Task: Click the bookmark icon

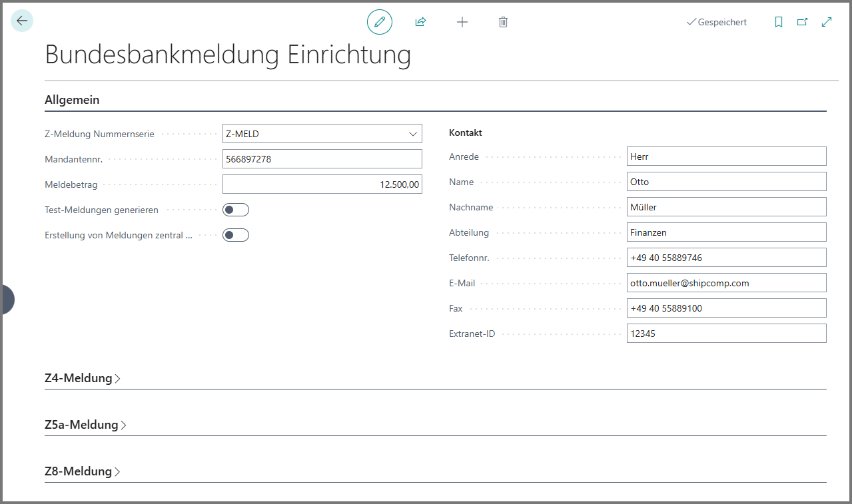Action: tap(779, 22)
